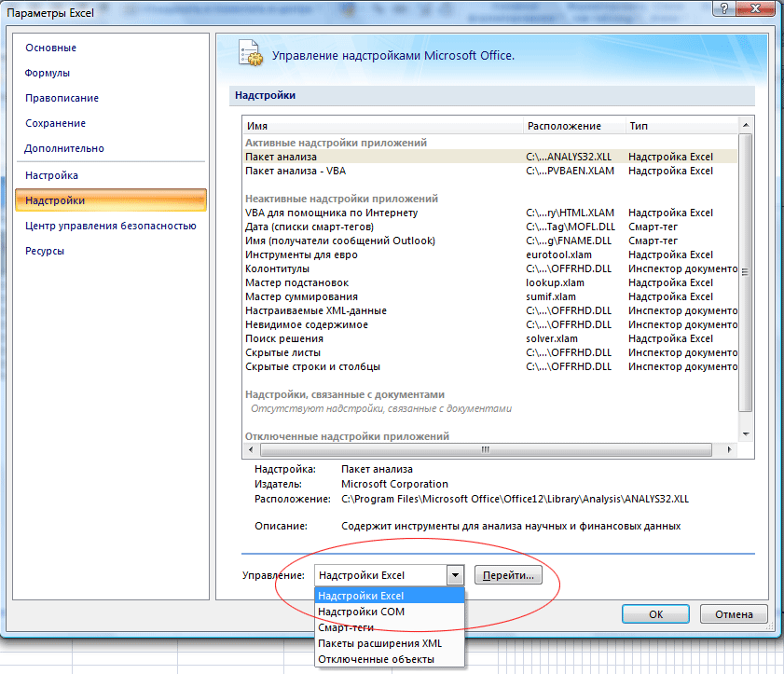Select the Скрытые листы row
Image resolution: width=784 pixels, height=674 pixels.
pyautogui.click(x=490, y=352)
